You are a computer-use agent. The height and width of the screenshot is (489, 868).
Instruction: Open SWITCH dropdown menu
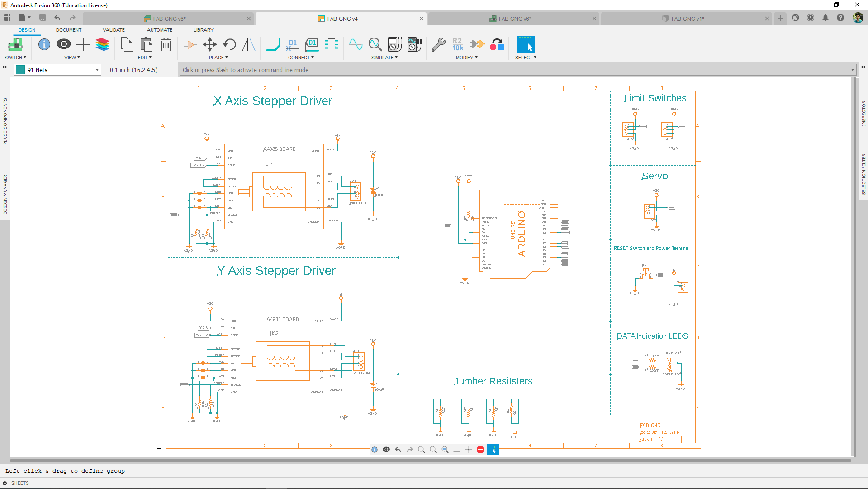point(15,58)
